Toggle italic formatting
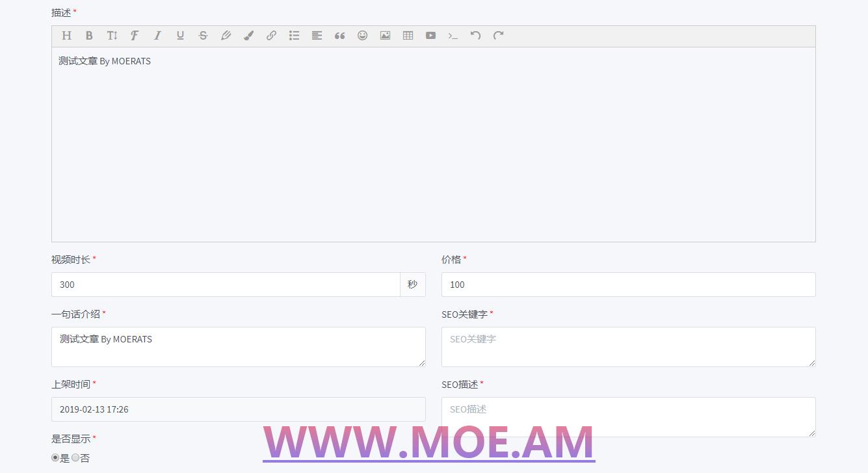Image resolution: width=868 pixels, height=473 pixels. (157, 36)
